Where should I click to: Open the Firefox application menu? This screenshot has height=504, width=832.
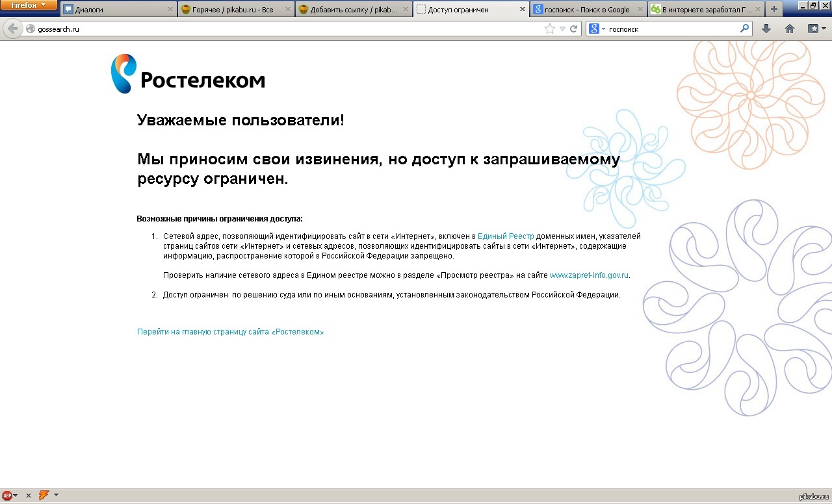(29, 5)
